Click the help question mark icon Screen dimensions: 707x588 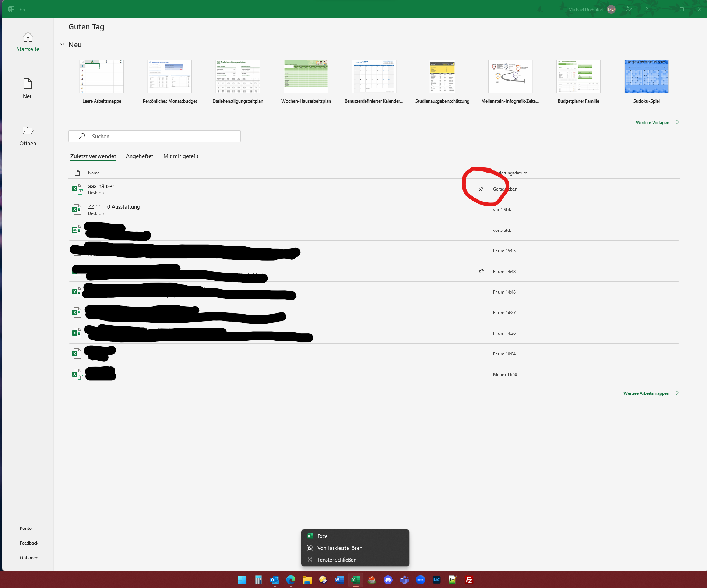click(x=646, y=9)
